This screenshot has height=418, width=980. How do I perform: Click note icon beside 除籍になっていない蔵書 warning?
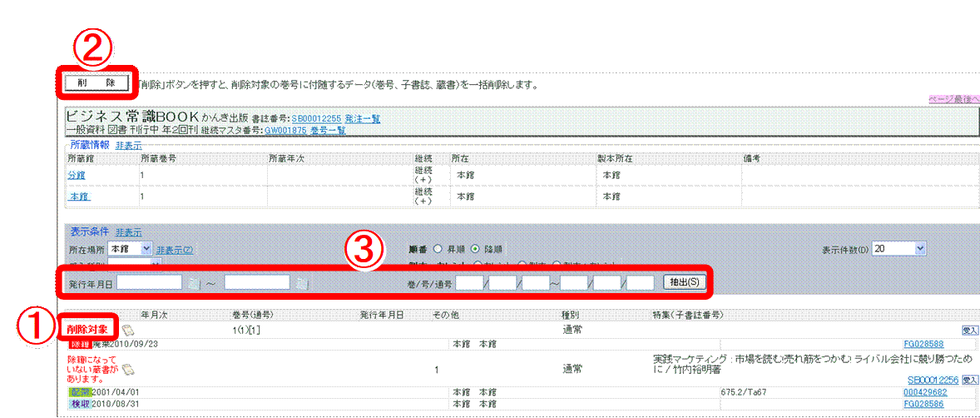(x=127, y=369)
